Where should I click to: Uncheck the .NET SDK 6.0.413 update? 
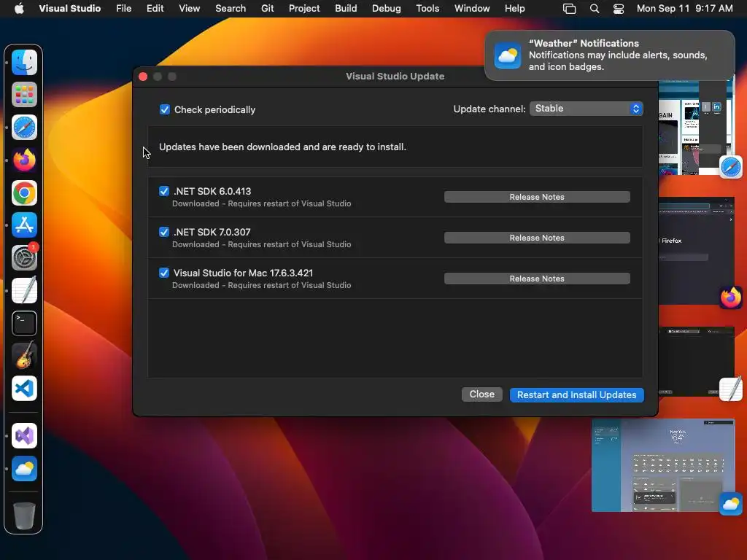(x=164, y=191)
